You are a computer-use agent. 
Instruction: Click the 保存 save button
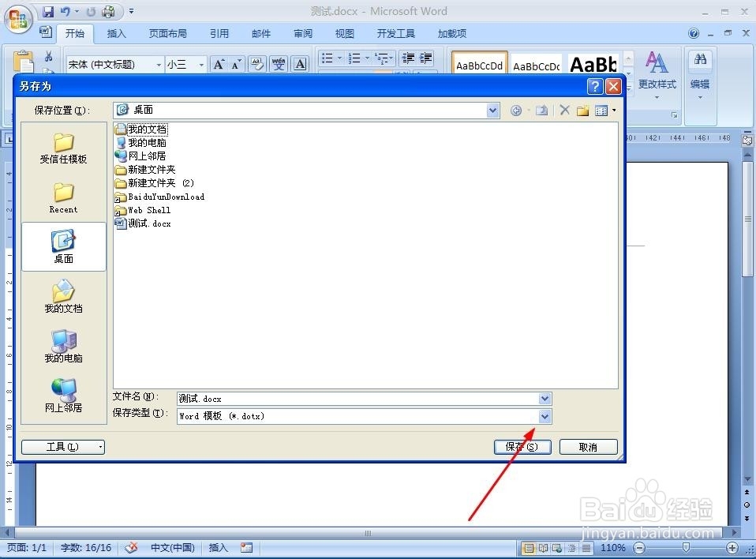[522, 447]
